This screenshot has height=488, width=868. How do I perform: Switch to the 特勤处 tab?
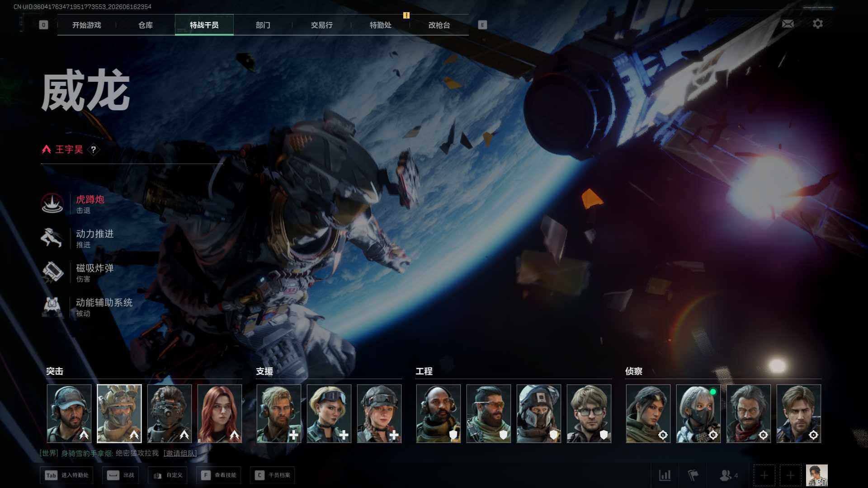pyautogui.click(x=381, y=25)
